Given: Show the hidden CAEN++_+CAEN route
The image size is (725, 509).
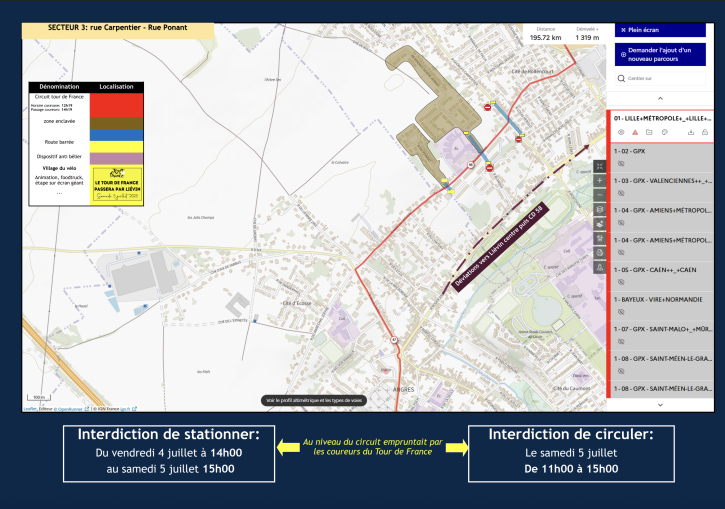Looking at the screenshot, I should [x=621, y=282].
